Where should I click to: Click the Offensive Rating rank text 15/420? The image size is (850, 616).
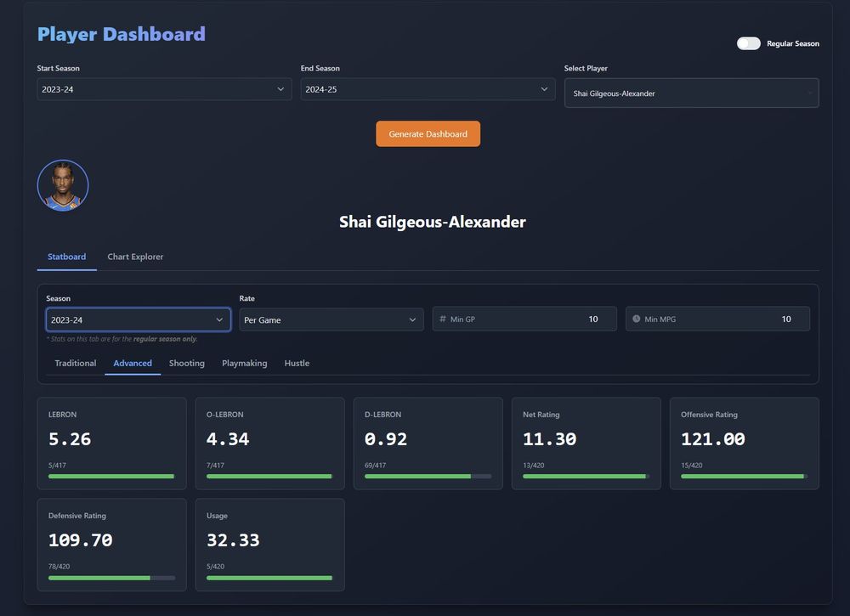(x=692, y=466)
